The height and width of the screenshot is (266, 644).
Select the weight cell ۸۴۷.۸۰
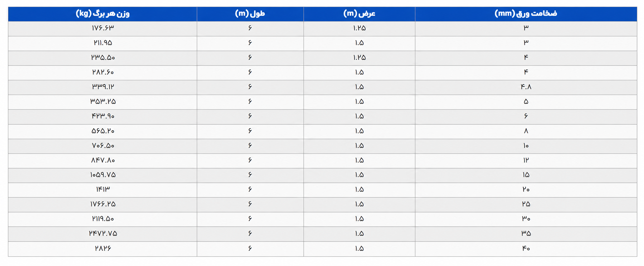(103, 161)
